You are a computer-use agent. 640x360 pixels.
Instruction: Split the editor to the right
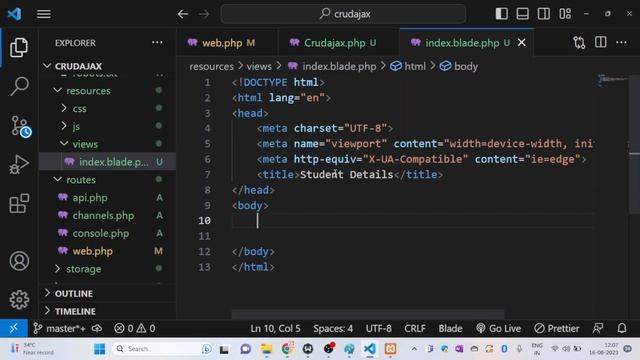click(600, 42)
